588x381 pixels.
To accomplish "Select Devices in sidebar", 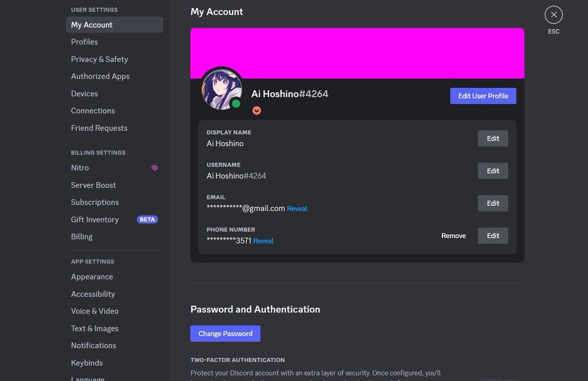I will [115, 94].
